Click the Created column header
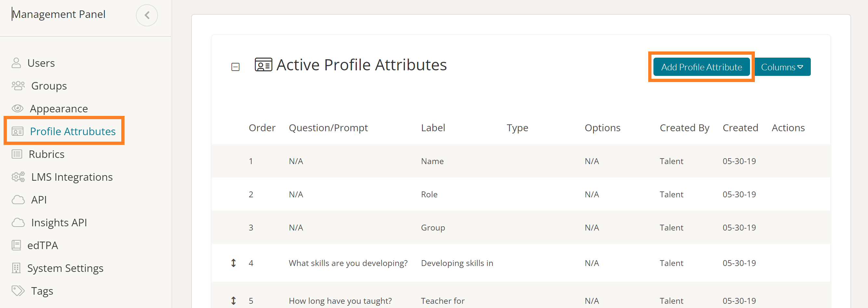This screenshot has width=868, height=308. pyautogui.click(x=740, y=128)
